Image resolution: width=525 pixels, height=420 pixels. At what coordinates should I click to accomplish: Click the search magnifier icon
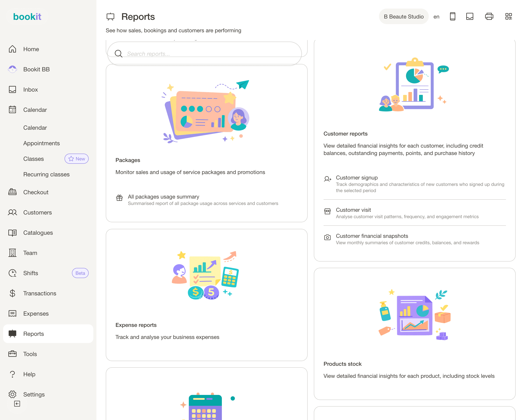pos(118,53)
